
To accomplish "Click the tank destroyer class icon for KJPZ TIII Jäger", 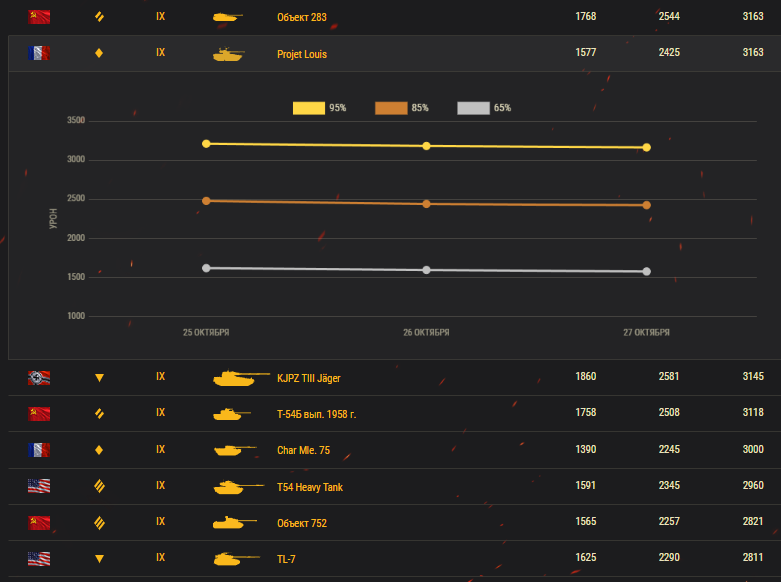I will click(x=99, y=378).
